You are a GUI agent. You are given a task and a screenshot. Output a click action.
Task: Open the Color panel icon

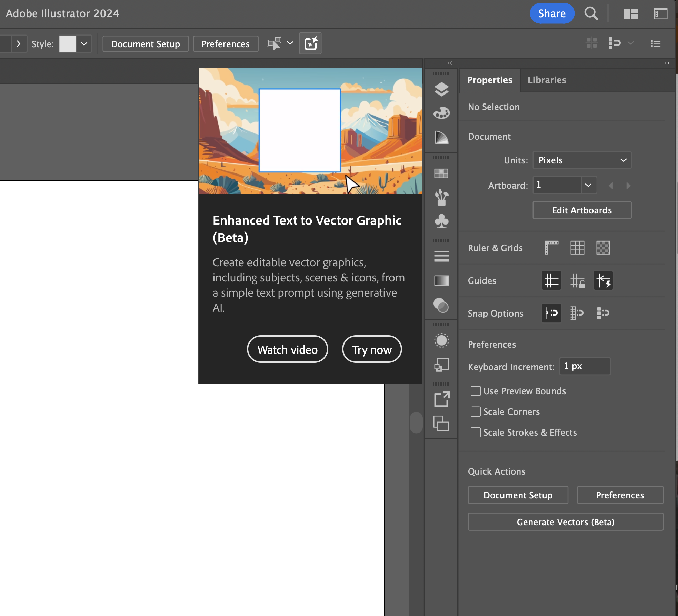pyautogui.click(x=442, y=113)
